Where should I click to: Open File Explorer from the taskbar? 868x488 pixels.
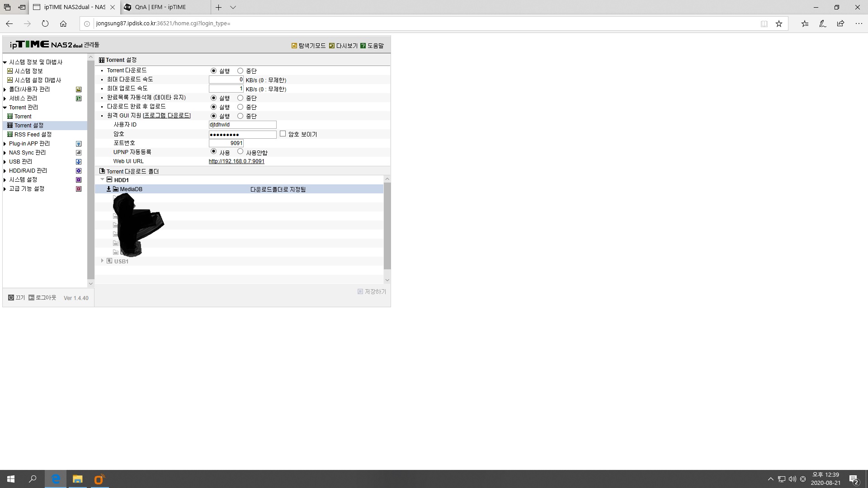[78, 479]
